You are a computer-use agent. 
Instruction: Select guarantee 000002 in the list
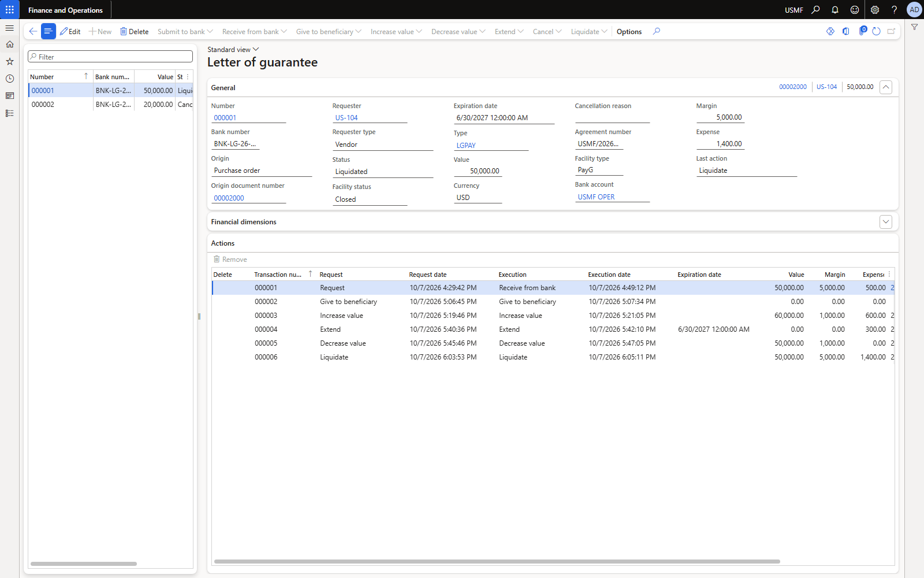110,105
